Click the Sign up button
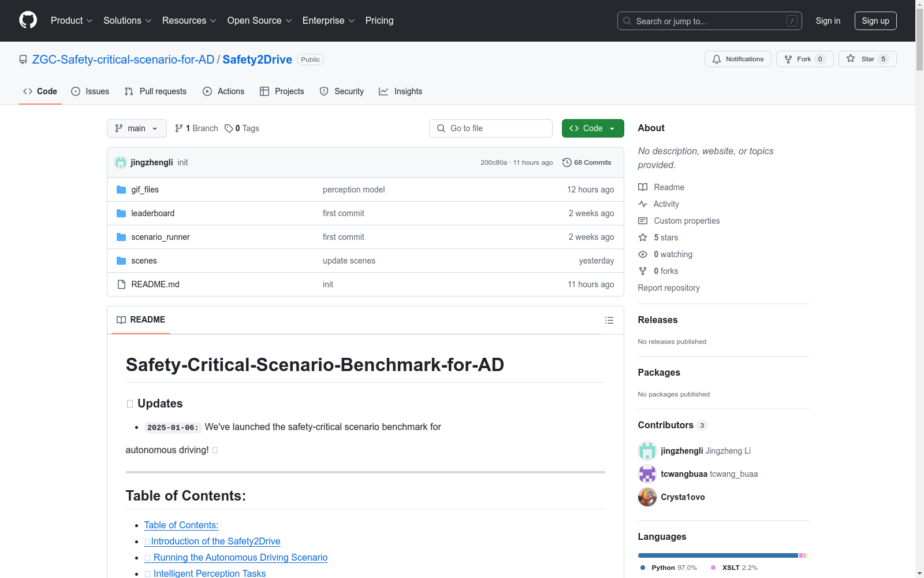The image size is (924, 578). [x=875, y=21]
